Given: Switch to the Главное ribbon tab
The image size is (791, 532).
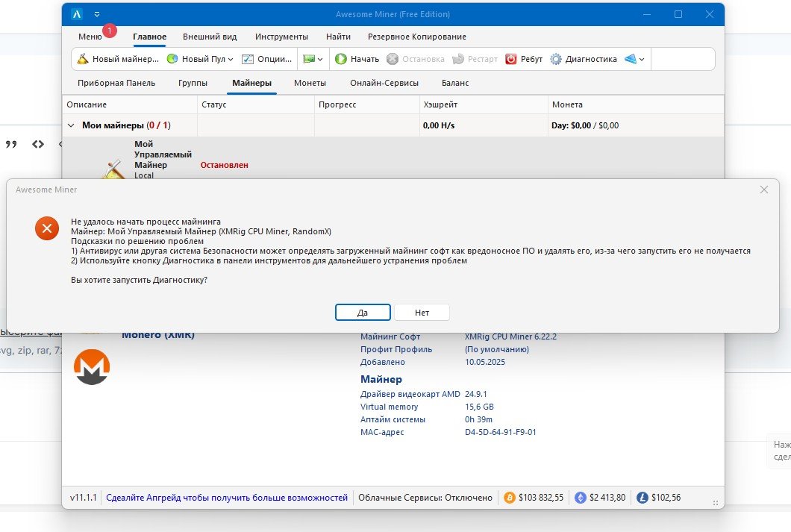Looking at the screenshot, I should click(x=150, y=37).
